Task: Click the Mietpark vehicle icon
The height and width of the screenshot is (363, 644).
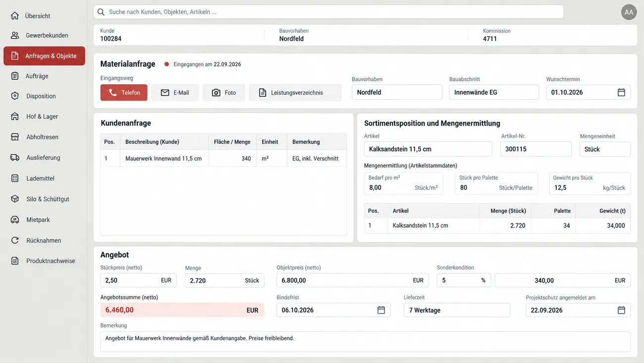Action: pyautogui.click(x=15, y=220)
